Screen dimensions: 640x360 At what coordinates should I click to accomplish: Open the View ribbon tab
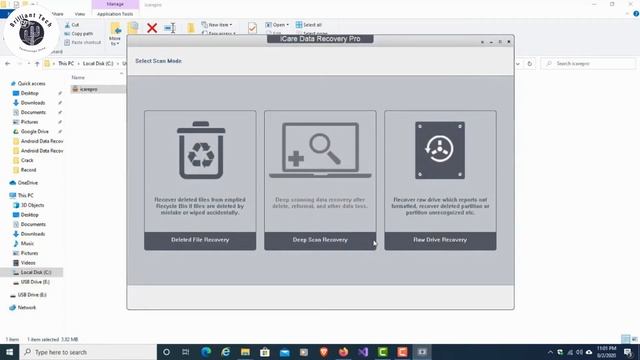click(80, 14)
